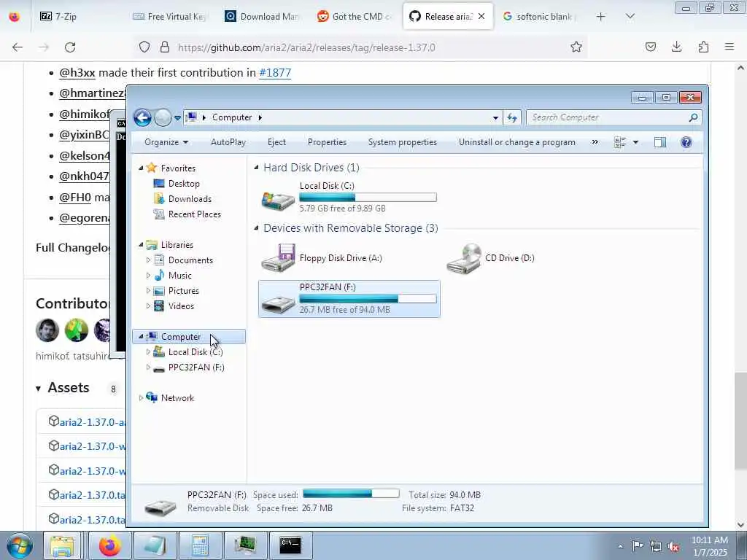Viewport: 747px width, 560px height.
Task: Switch to the softonic blank tab
Action: [x=540, y=16]
